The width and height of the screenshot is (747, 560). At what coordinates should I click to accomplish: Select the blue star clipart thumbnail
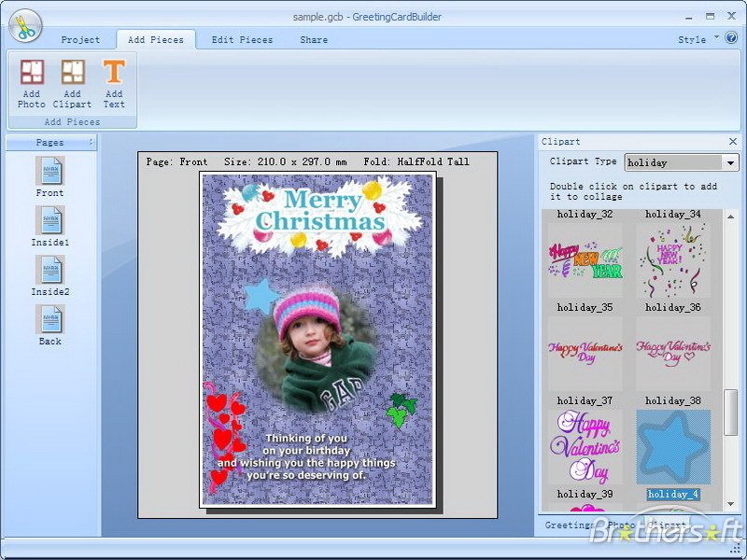[x=672, y=447]
